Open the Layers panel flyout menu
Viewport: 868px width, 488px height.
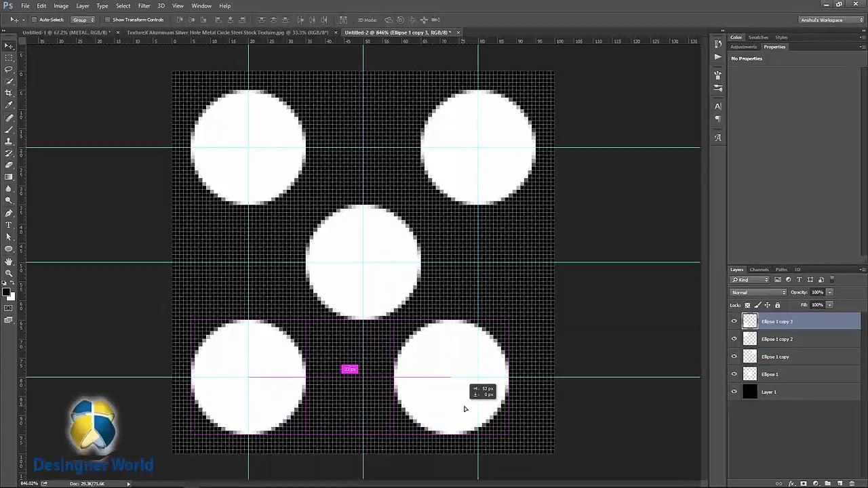[861, 270]
